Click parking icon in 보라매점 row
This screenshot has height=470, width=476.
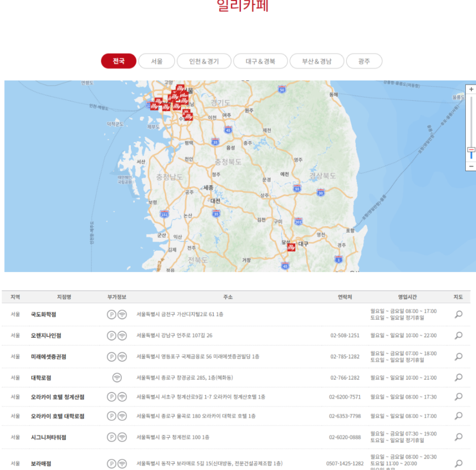pyautogui.click(x=112, y=464)
